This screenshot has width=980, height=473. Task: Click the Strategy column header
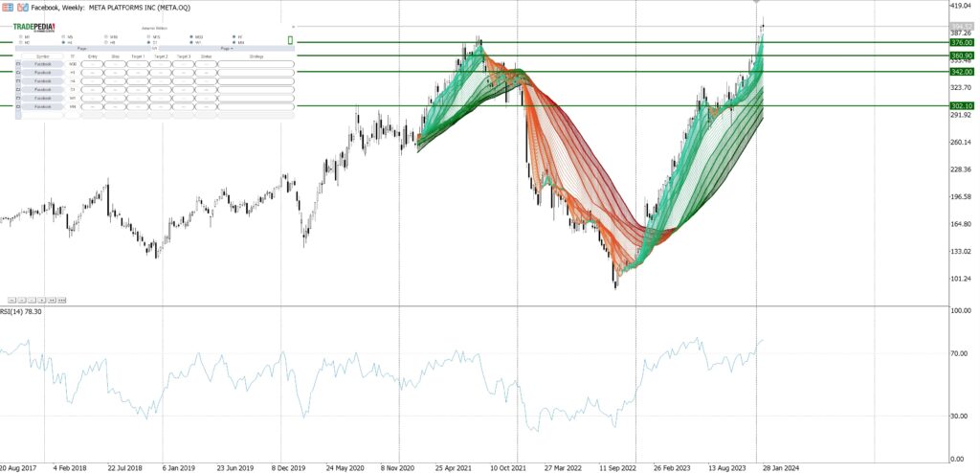pyautogui.click(x=256, y=56)
